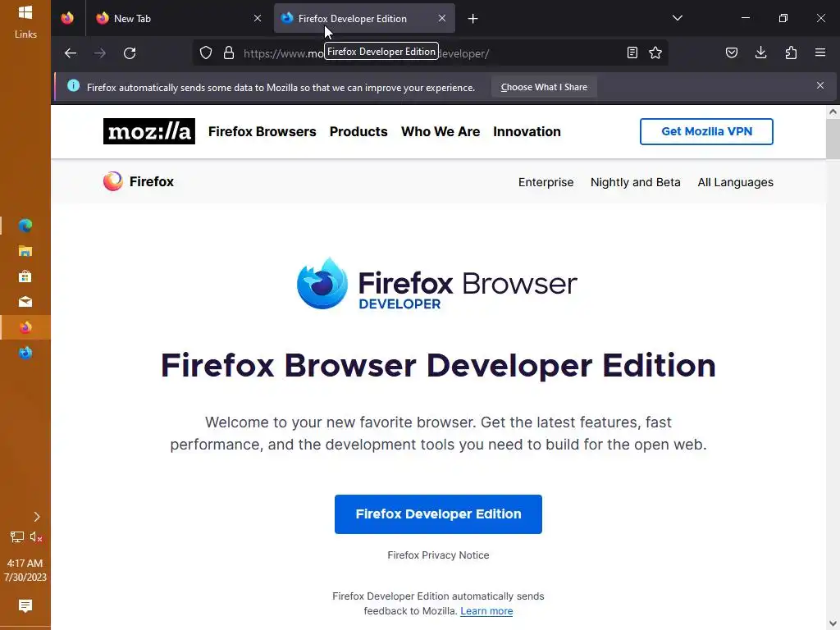The width and height of the screenshot is (840, 630).
Task: Open the Windows Start menu
Action: 25,11
